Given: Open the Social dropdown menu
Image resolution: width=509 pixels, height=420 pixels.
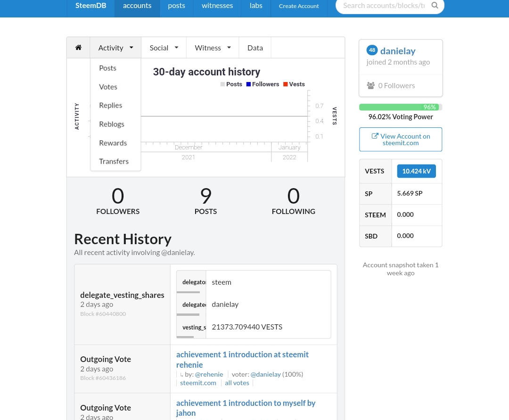Looking at the screenshot, I should [x=164, y=48].
